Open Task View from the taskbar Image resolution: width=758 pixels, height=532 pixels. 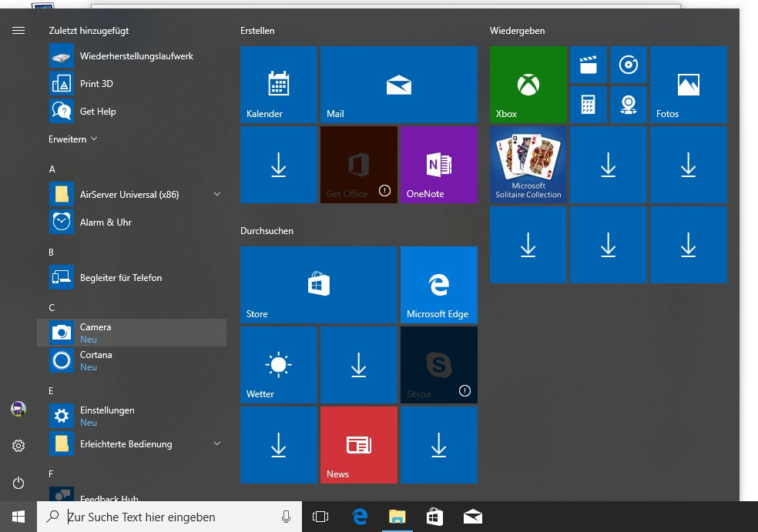click(320, 517)
